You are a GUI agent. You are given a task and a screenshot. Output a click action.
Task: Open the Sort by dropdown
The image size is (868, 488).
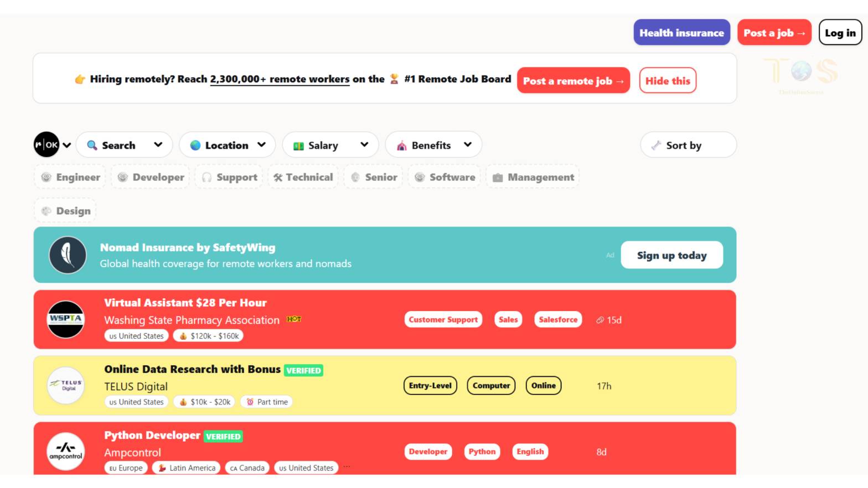689,145
